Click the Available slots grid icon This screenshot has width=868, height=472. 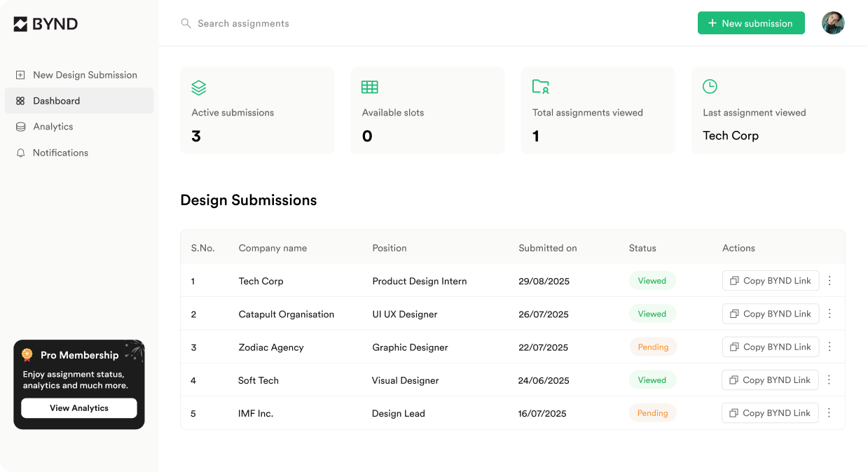369,87
